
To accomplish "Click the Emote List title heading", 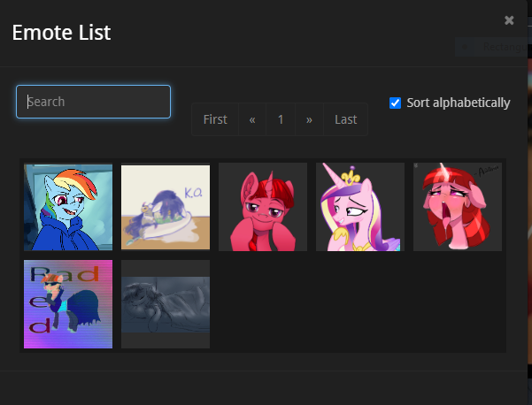I will [x=61, y=33].
